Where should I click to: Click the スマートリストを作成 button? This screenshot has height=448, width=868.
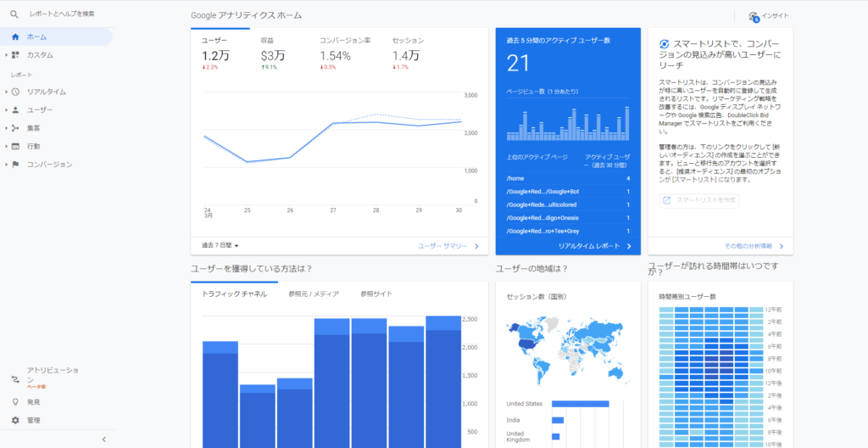(699, 200)
